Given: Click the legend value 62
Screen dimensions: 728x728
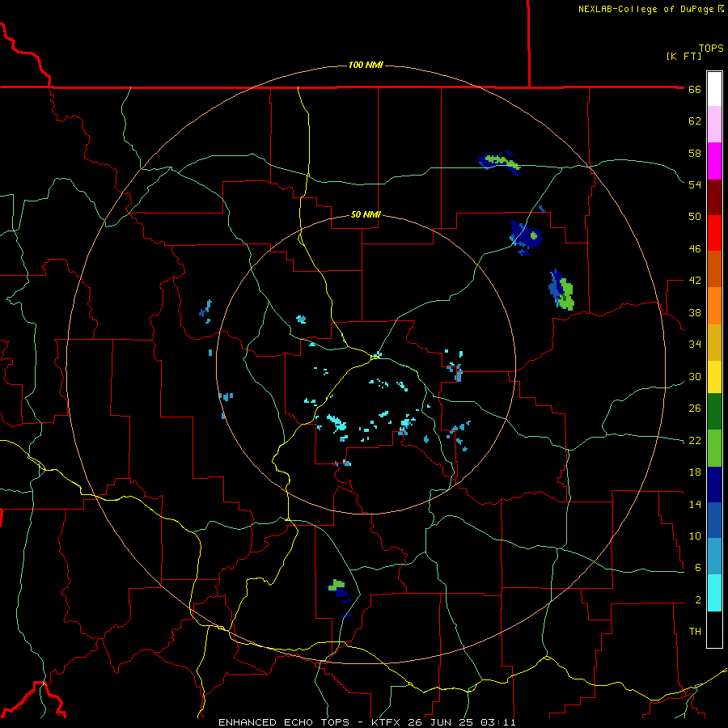Looking at the screenshot, I should click(x=695, y=121).
